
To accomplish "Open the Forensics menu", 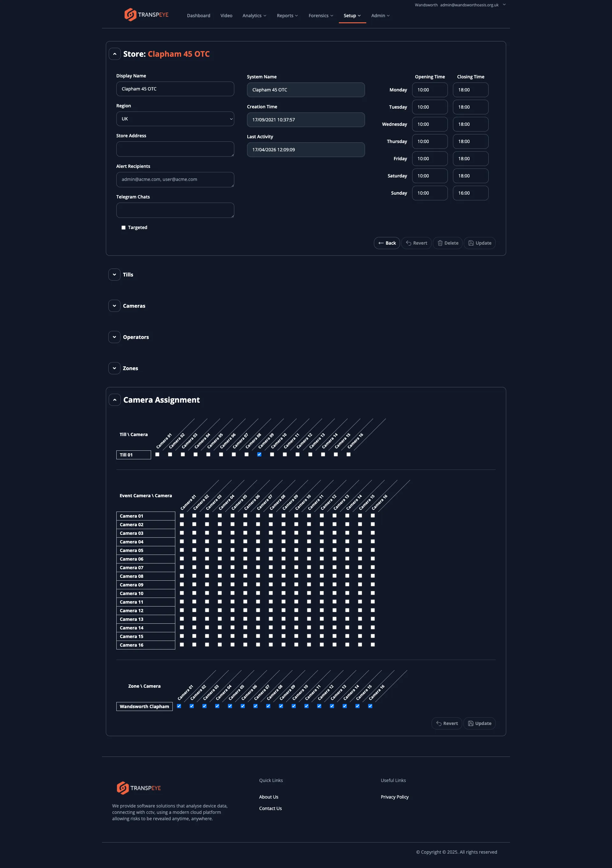I will click(x=320, y=16).
